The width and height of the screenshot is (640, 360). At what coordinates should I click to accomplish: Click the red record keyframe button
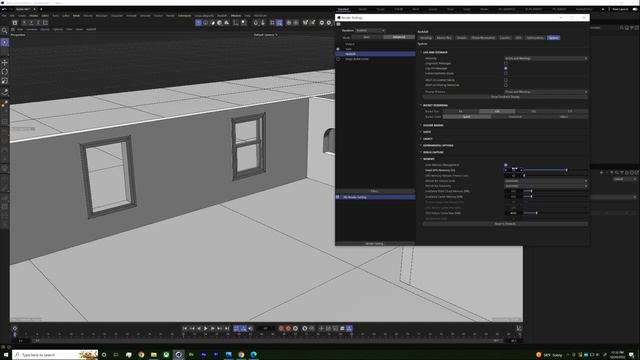(281, 328)
